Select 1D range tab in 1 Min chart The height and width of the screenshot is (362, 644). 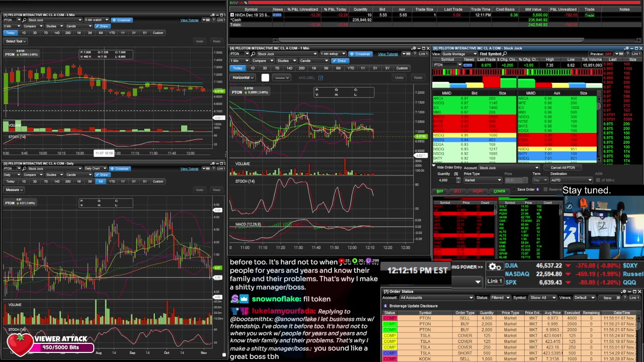[253, 68]
